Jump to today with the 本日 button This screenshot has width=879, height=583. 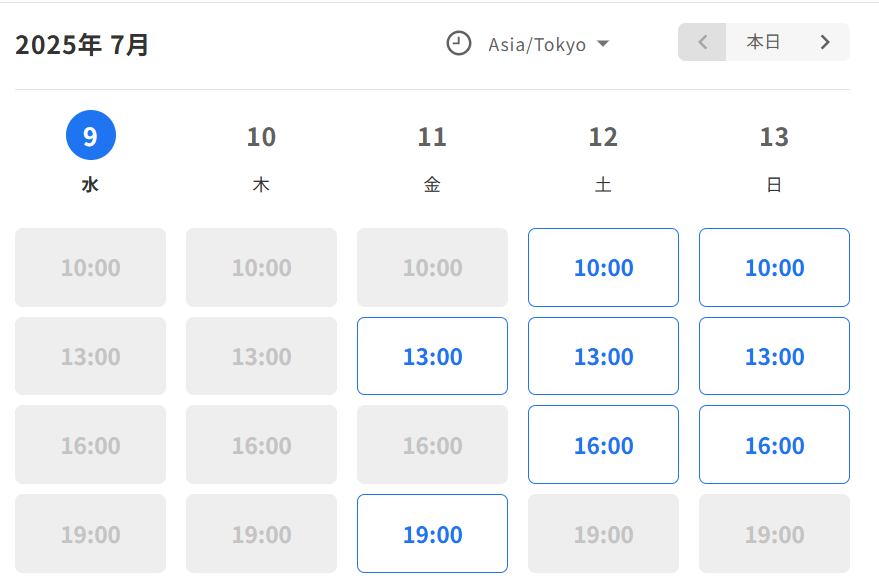click(763, 42)
